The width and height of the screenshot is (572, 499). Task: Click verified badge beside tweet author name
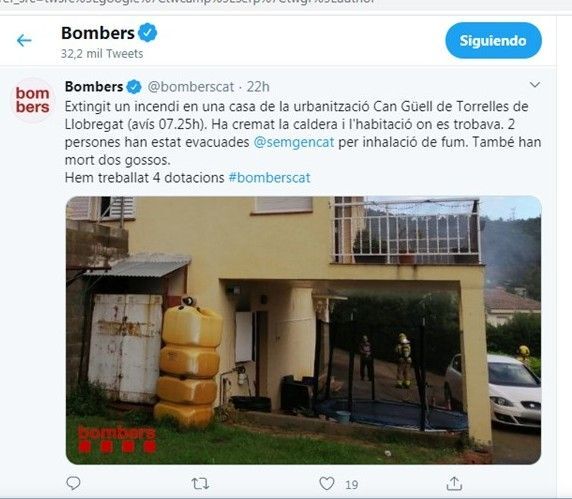(x=134, y=87)
